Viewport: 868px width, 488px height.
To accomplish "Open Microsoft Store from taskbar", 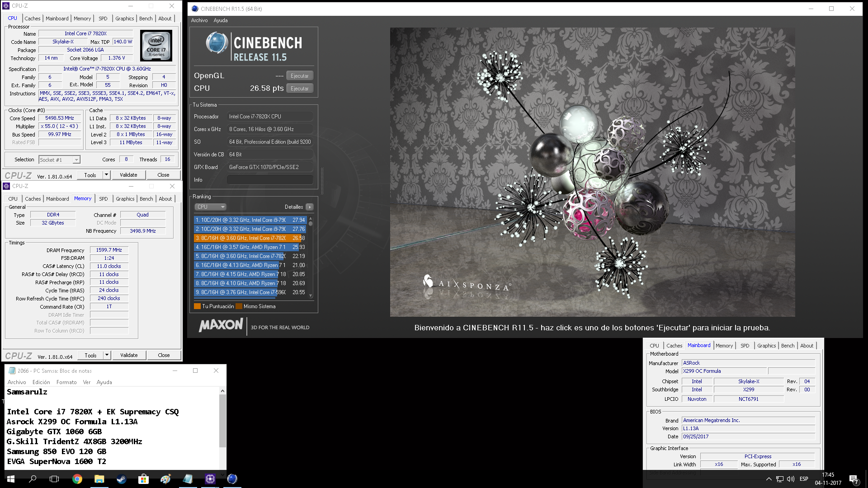I will [143, 479].
